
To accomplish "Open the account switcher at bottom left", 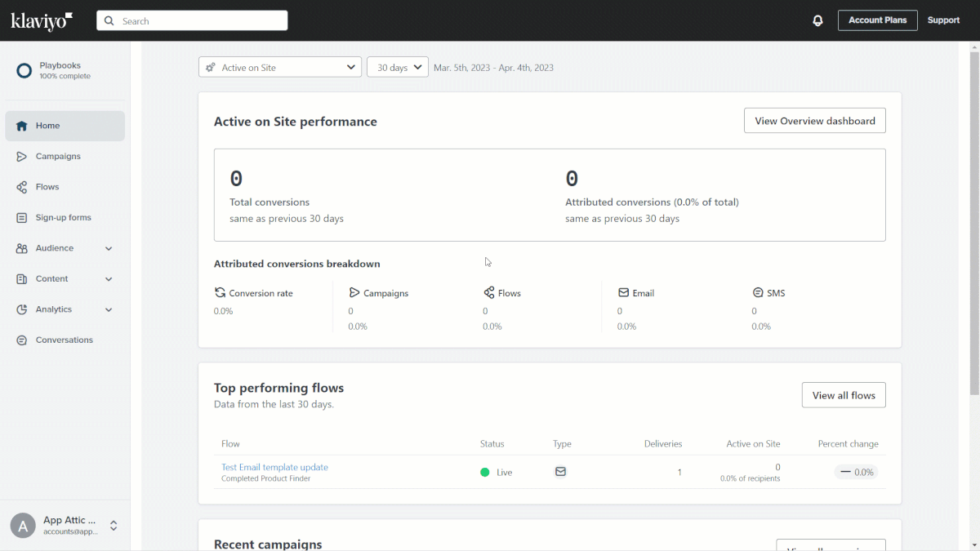I will (65, 526).
